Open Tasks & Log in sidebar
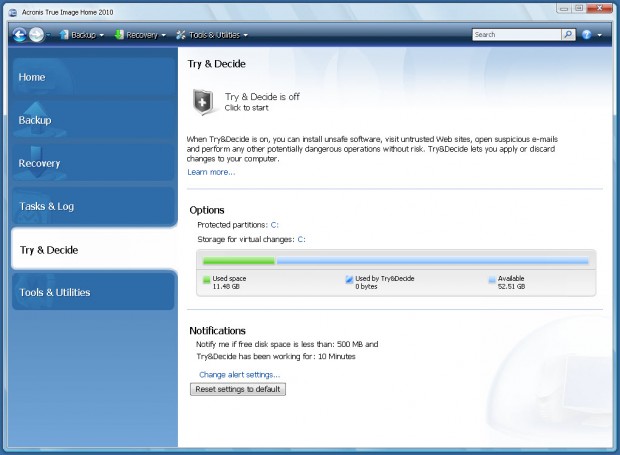This screenshot has width=620, height=455. coord(93,206)
